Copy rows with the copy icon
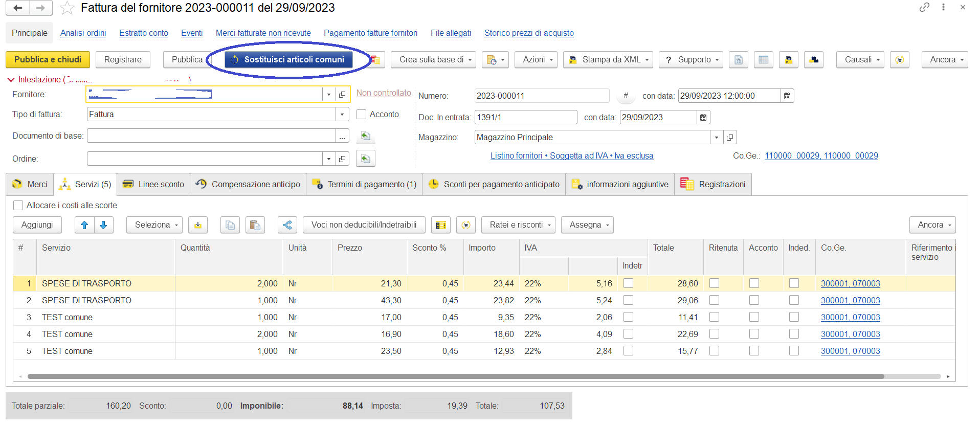Viewport: 980px width, 425px height. coord(230,225)
